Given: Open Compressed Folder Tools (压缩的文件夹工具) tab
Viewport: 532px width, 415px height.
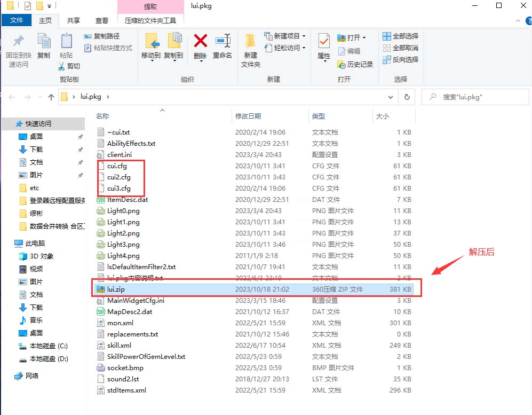Looking at the screenshot, I should (x=150, y=21).
